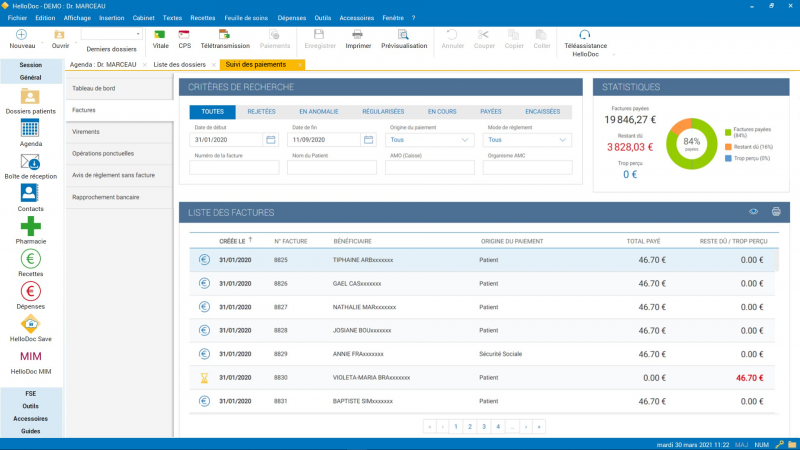Viewport: 800px width, 450px height.
Task: Toggle the eye icon in Liste des factures
Action: click(x=754, y=212)
